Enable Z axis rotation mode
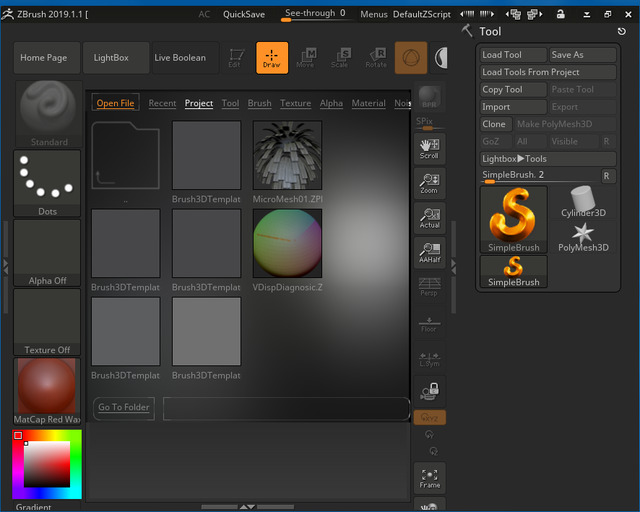640x512 pixels. click(433, 451)
